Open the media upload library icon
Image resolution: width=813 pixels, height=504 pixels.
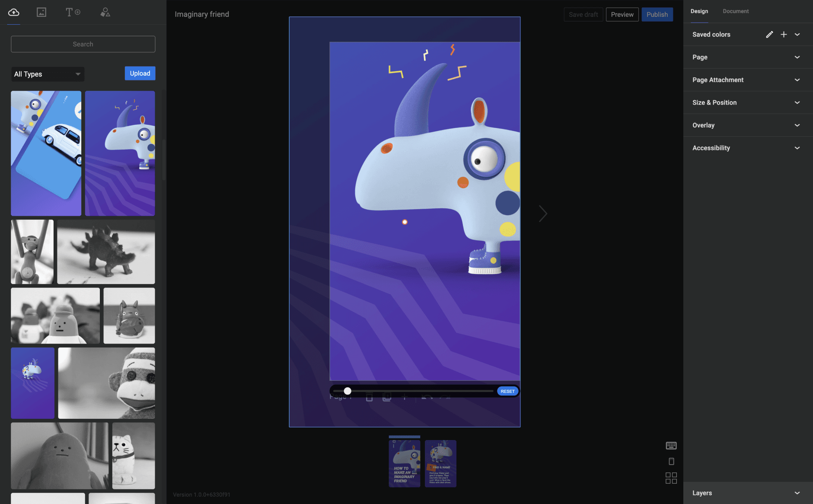(x=14, y=12)
